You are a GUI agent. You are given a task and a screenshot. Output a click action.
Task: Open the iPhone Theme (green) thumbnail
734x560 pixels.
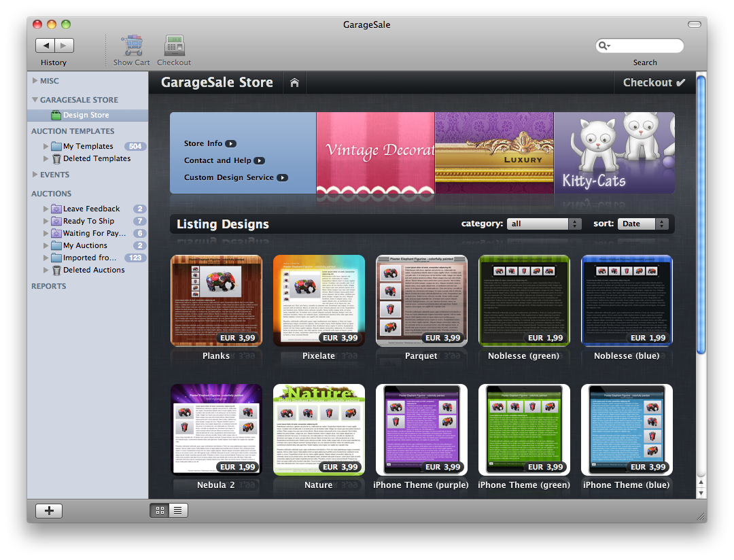[524, 430]
